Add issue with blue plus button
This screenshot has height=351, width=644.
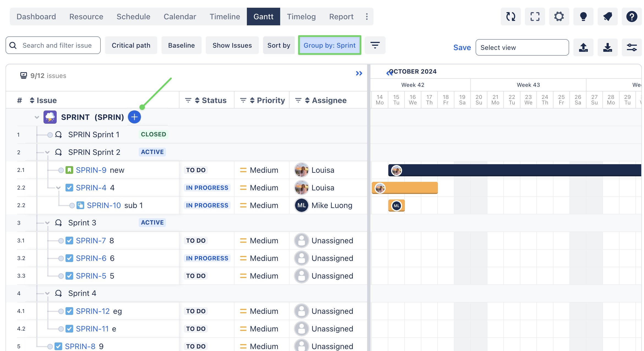134,117
